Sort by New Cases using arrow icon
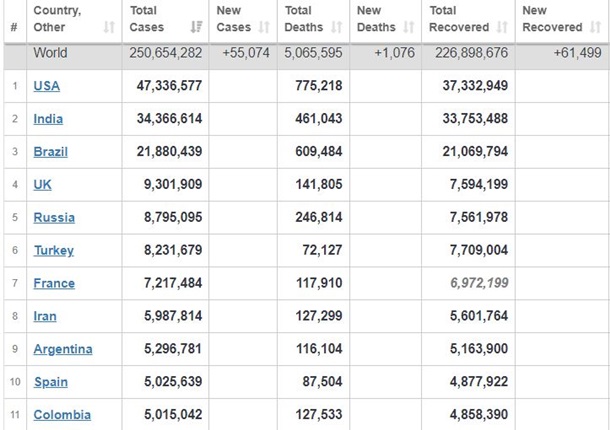 tap(264, 28)
